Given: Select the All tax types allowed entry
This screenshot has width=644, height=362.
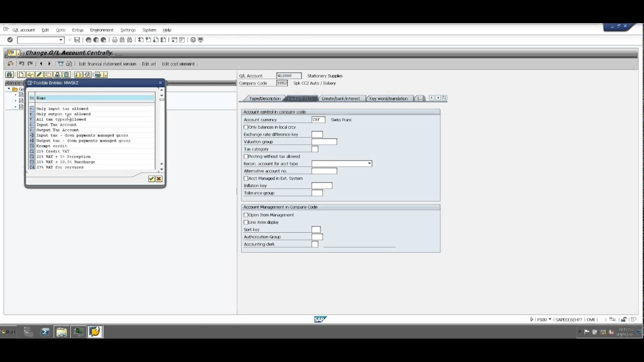Looking at the screenshot, I should click(61, 119).
